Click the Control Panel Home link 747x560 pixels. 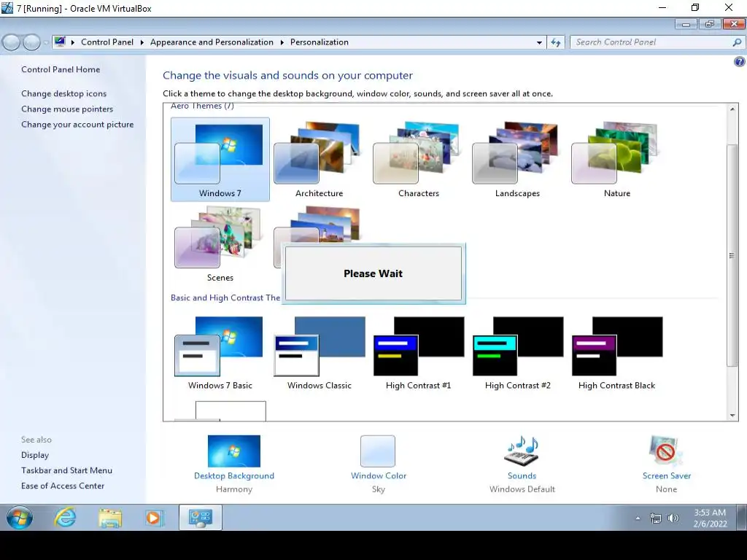coord(61,69)
